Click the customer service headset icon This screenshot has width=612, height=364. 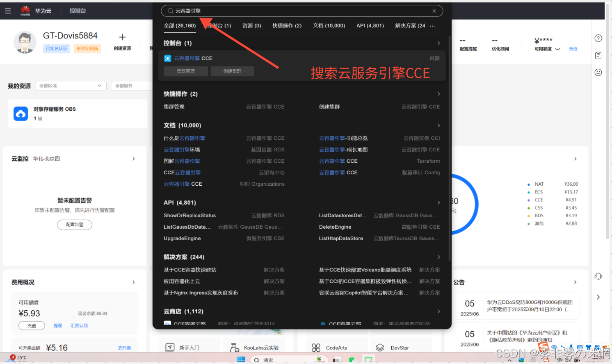point(598,276)
